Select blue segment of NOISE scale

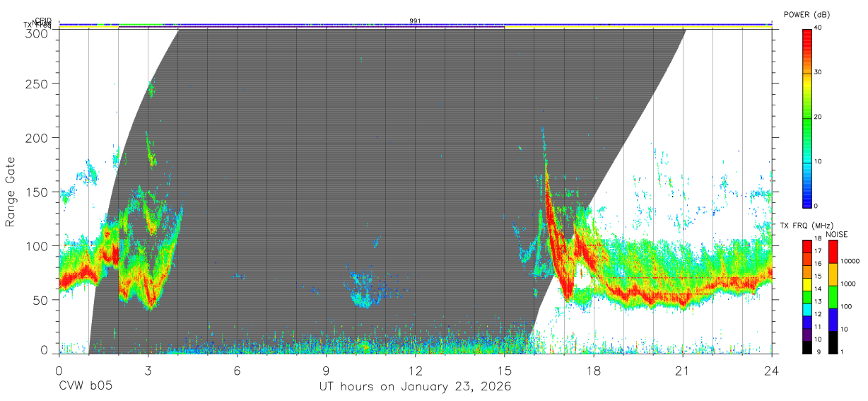(833, 320)
